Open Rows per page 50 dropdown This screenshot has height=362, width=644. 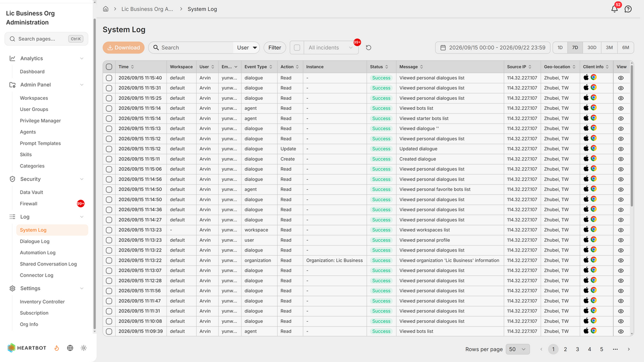pyautogui.click(x=518, y=349)
